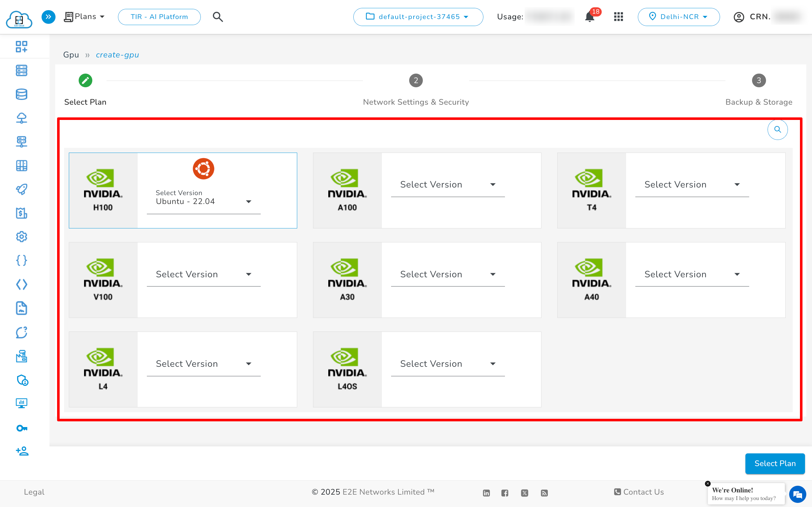Open Select Version dropdown for A30
The image size is (812, 507).
[x=448, y=274]
